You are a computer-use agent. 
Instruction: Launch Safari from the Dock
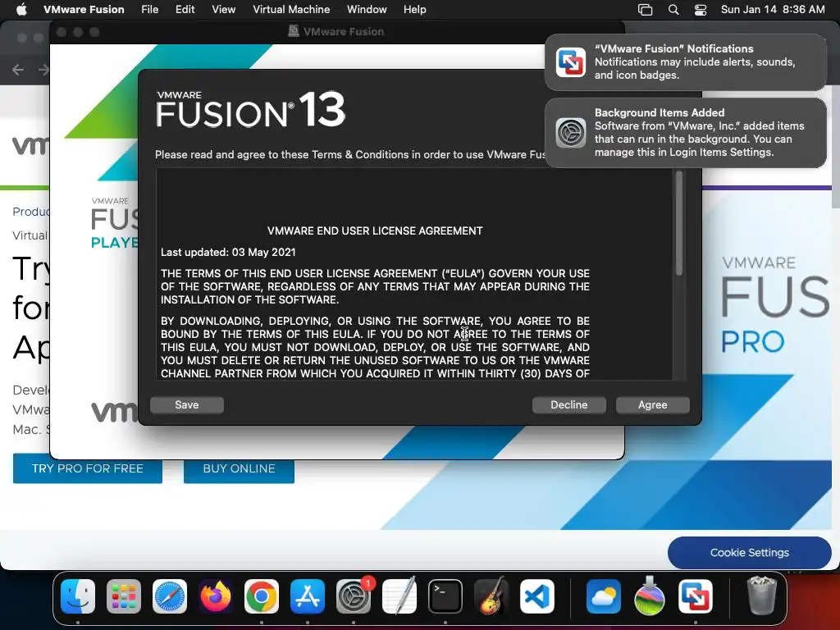170,596
